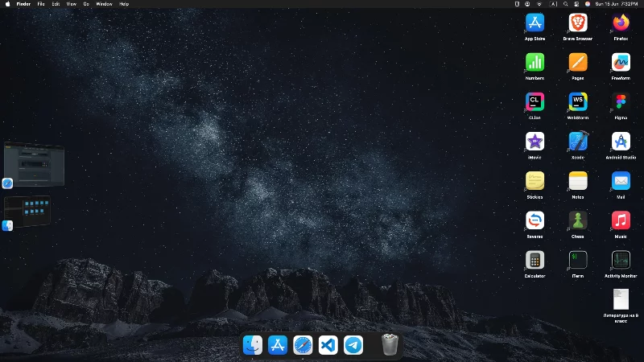644x362 pixels.
Task: Select the Notes desktop icon
Action: coord(578,181)
